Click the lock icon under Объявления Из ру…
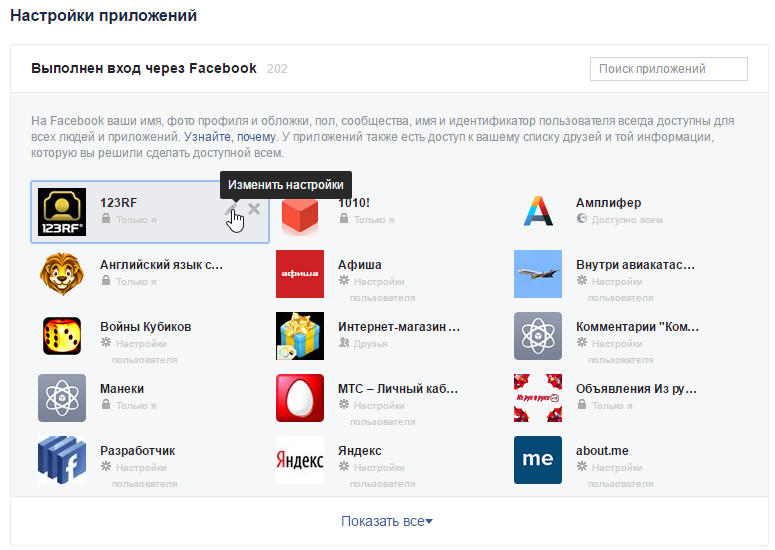 tap(582, 405)
